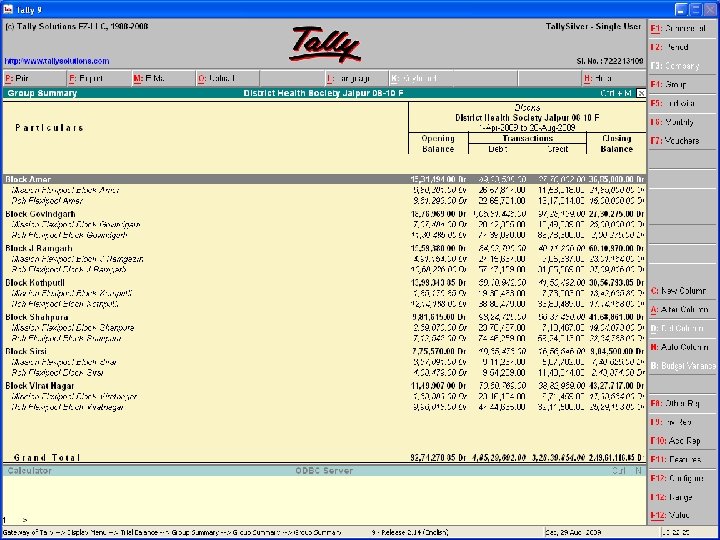Click the B: Budget Variance button
The width and height of the screenshot is (720, 540).
pos(683,366)
